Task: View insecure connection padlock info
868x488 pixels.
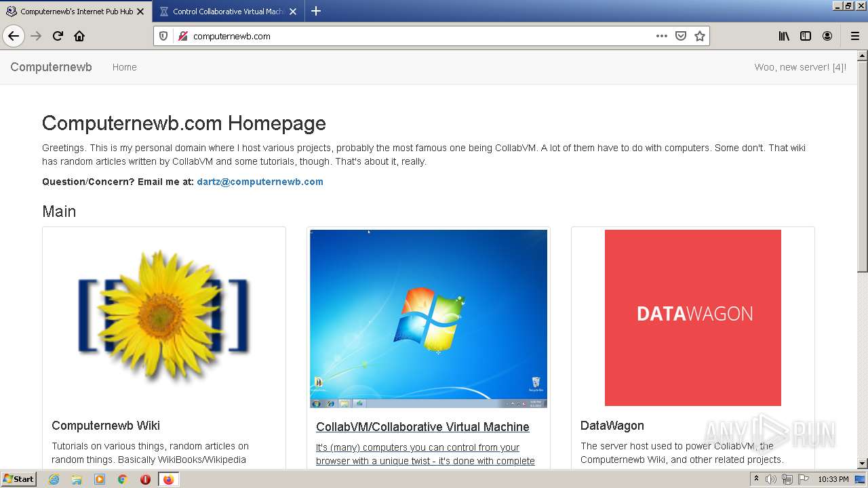Action: pyautogui.click(x=182, y=36)
